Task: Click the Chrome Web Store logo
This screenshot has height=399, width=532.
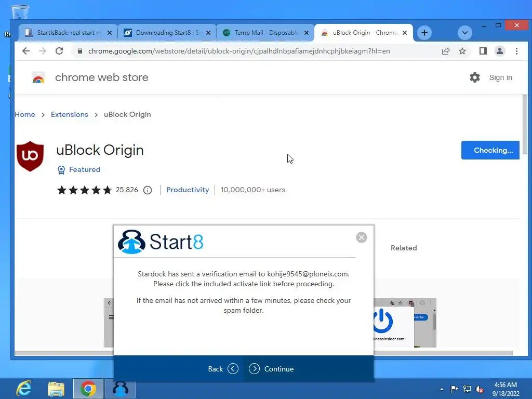Action: tap(38, 77)
